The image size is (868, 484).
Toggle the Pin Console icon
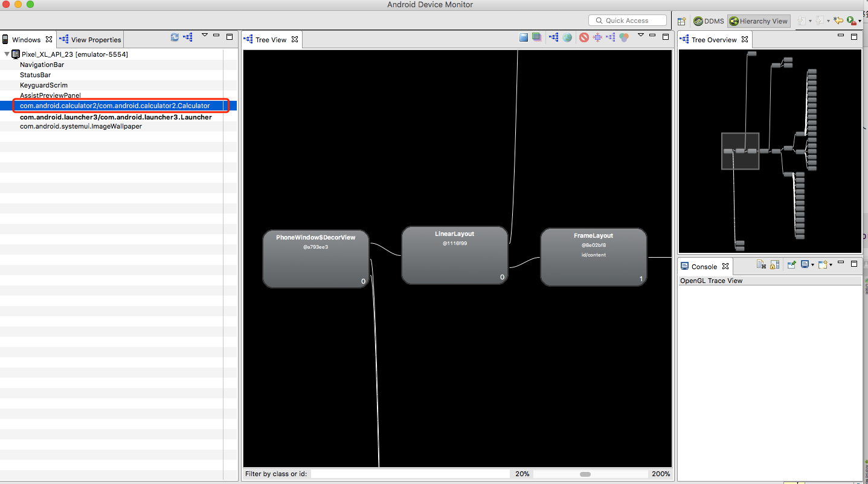click(x=791, y=264)
